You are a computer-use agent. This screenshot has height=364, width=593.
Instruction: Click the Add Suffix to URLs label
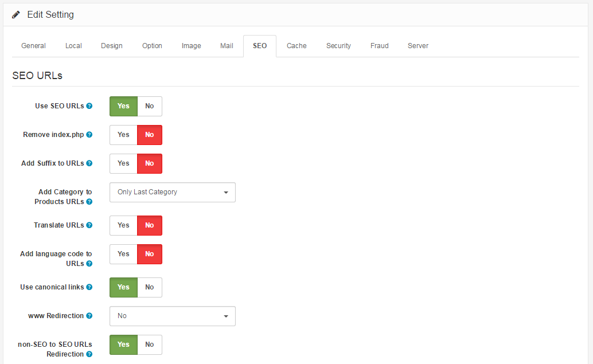(x=53, y=163)
